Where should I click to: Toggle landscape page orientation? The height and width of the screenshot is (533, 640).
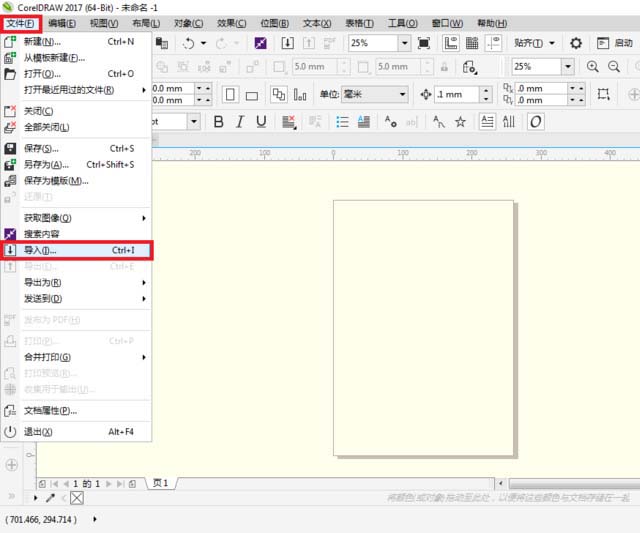point(252,95)
